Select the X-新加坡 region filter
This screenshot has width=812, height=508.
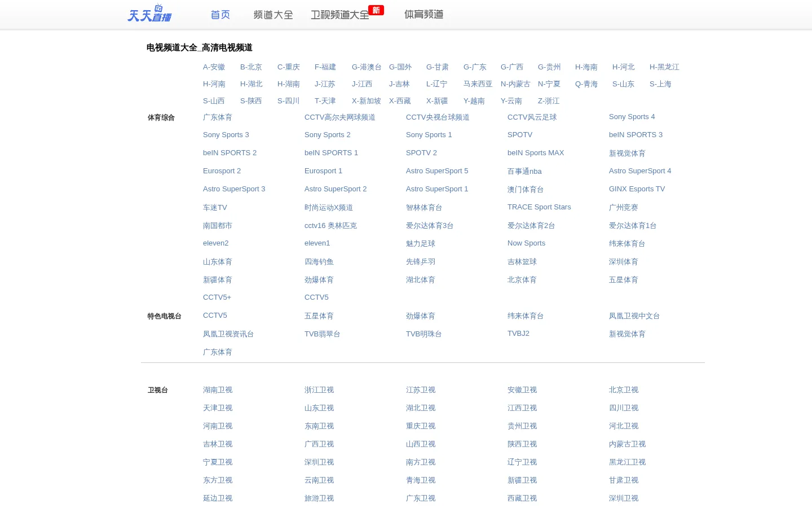pyautogui.click(x=367, y=101)
